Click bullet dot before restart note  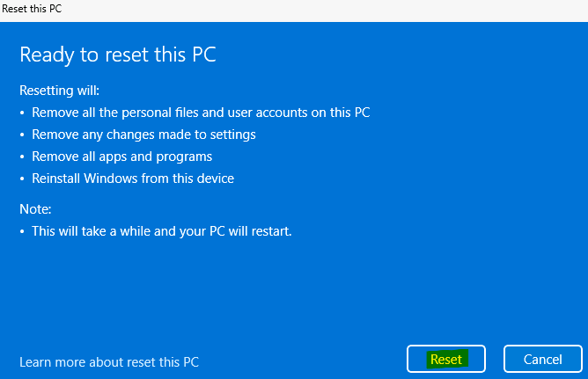22,232
